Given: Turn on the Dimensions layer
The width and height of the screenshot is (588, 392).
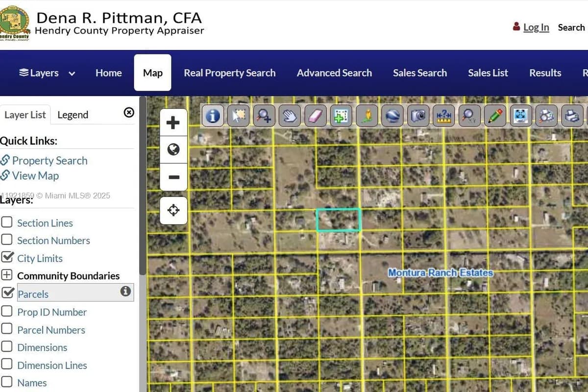Looking at the screenshot, I should [x=7, y=347].
